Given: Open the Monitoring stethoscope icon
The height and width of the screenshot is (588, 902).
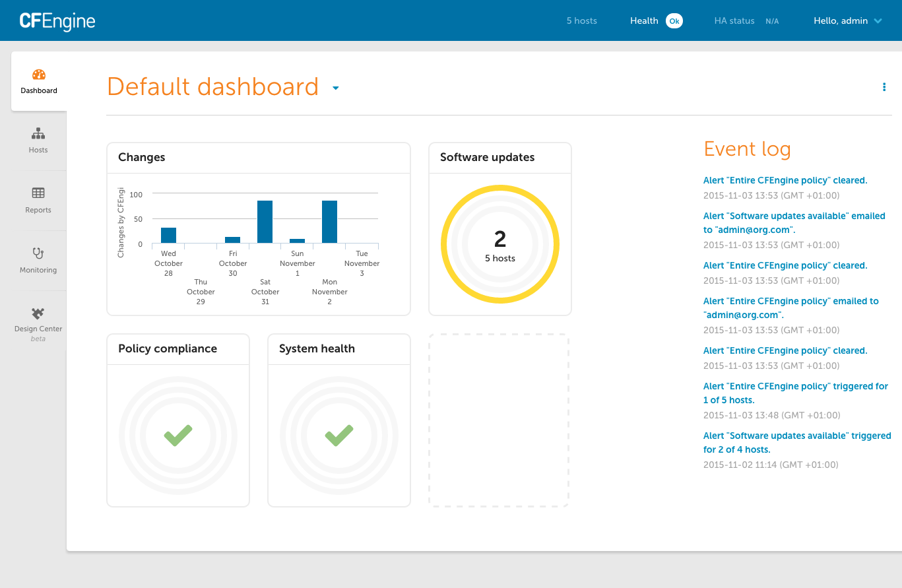Looking at the screenshot, I should pos(38,253).
